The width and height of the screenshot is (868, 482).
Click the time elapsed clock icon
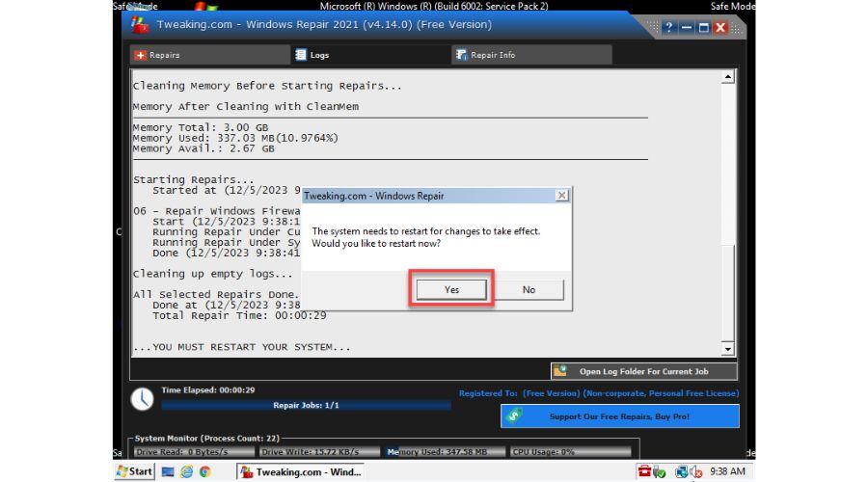tap(143, 399)
